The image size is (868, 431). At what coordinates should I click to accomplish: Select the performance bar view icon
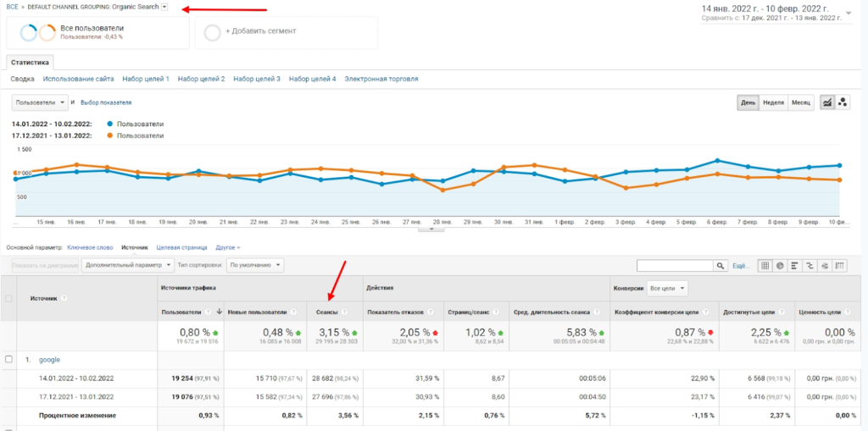[795, 266]
